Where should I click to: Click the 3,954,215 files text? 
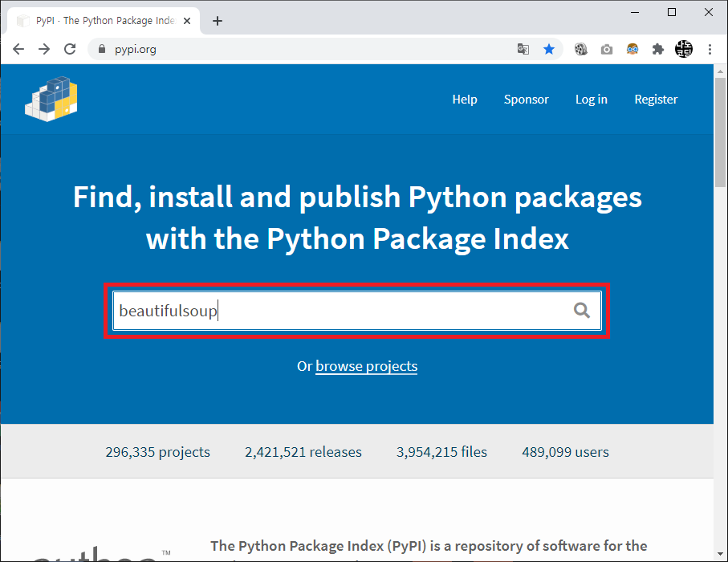(441, 452)
